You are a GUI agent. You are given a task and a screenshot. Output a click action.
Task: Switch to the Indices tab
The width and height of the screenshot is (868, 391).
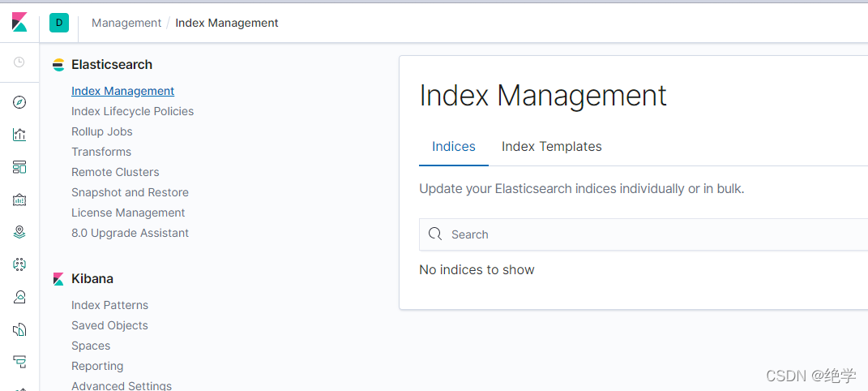click(x=453, y=147)
